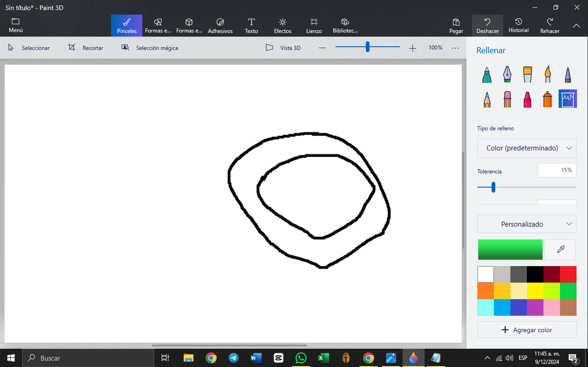Viewport: 588px width, 367px height.
Task: Pick the bright red swatch
Action: 568,274
